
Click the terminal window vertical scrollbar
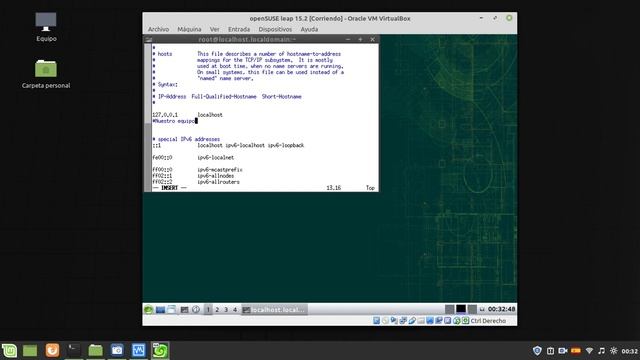point(147,117)
